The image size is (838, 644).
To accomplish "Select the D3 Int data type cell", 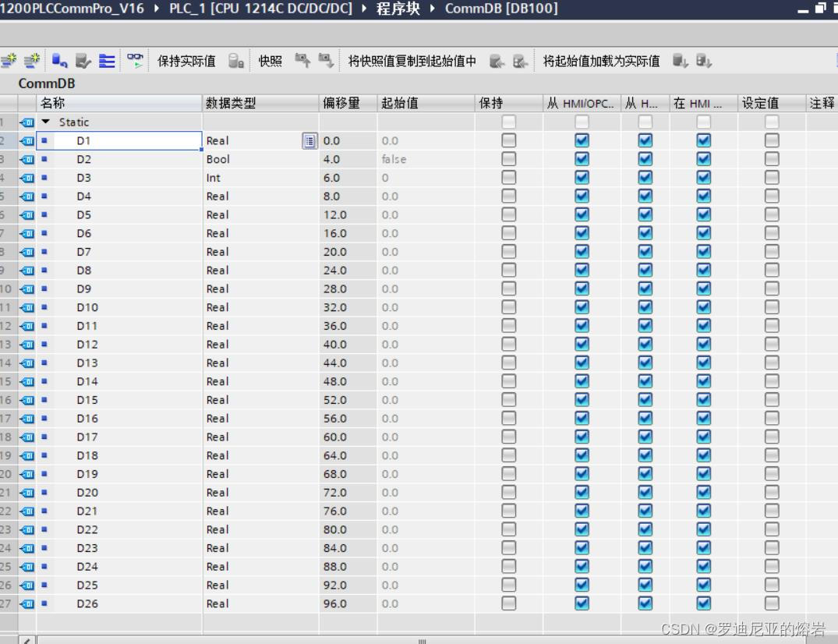I will 261,178.
